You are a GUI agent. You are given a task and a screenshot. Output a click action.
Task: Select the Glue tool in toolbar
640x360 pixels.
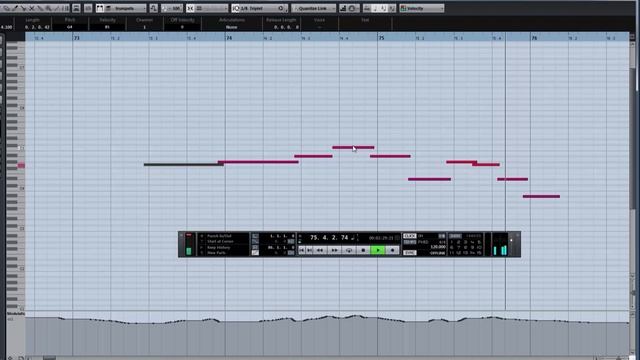pyautogui.click(x=40, y=8)
